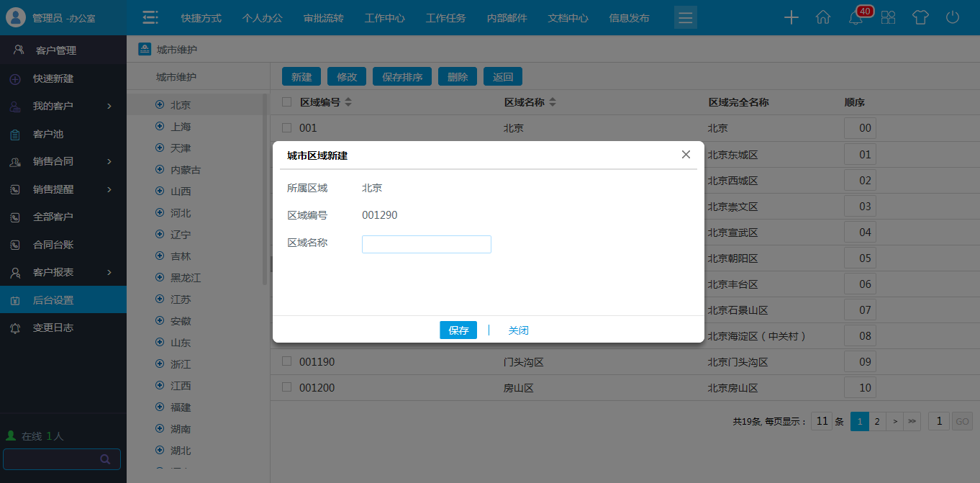The height and width of the screenshot is (483, 980).
Task: Focus the 区域名称 input field
Action: [x=426, y=245]
